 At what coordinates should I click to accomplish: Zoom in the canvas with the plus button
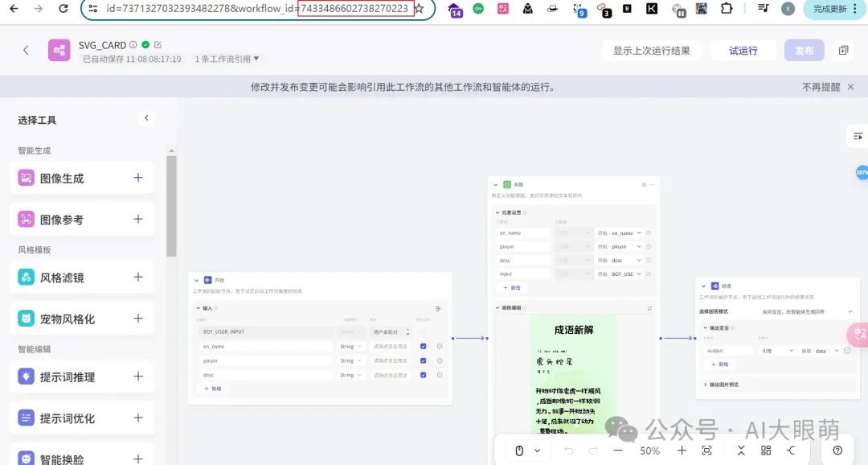coord(682,451)
